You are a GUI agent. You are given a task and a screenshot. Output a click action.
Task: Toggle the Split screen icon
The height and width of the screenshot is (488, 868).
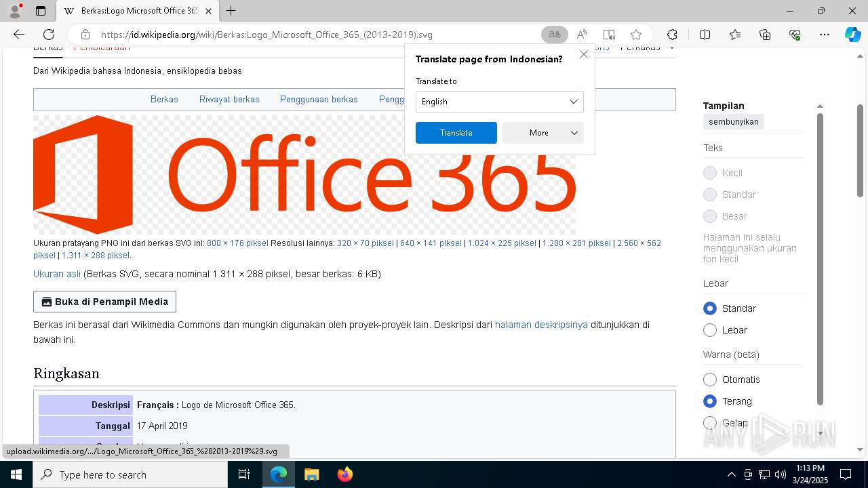(705, 35)
